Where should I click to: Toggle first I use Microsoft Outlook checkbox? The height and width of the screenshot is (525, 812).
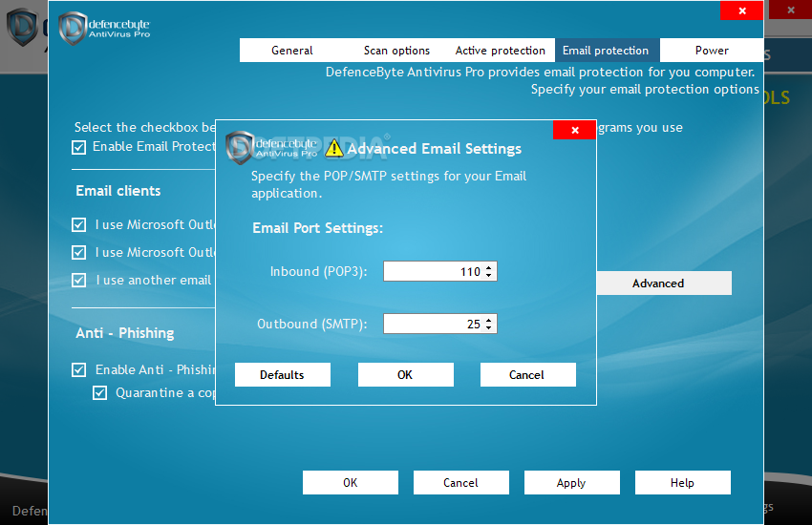point(78,225)
